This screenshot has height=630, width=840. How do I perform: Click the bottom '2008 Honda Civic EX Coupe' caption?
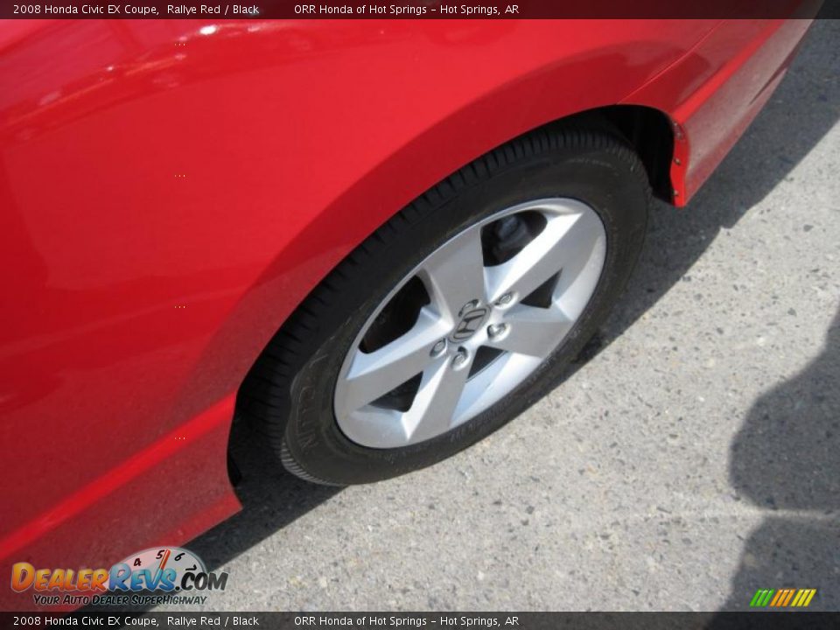[86, 621]
